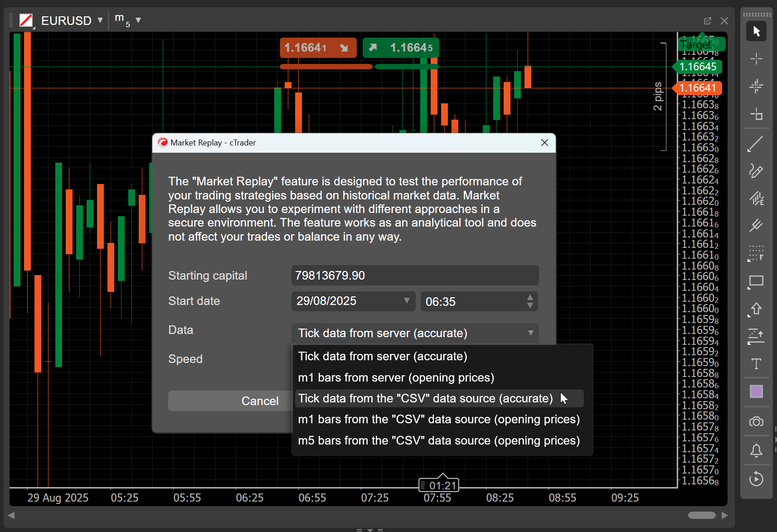The height and width of the screenshot is (532, 777).
Task: Expand the Start date picker dropdown
Action: pos(406,301)
